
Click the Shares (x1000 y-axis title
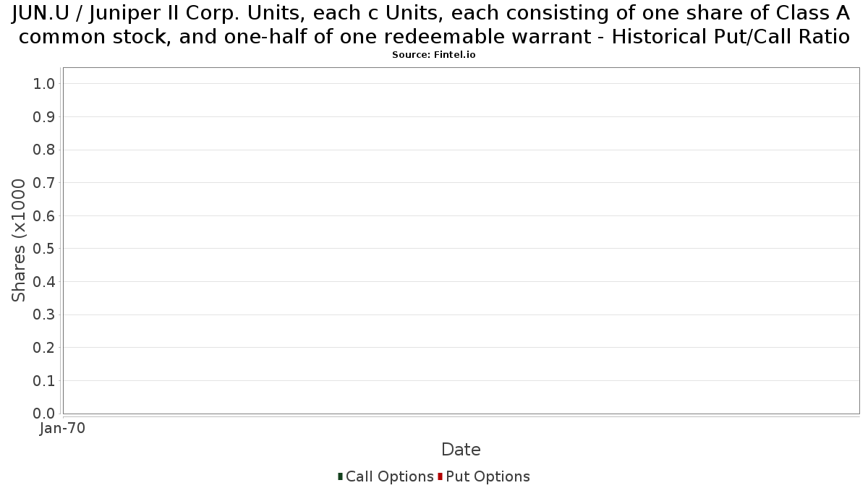click(x=19, y=241)
